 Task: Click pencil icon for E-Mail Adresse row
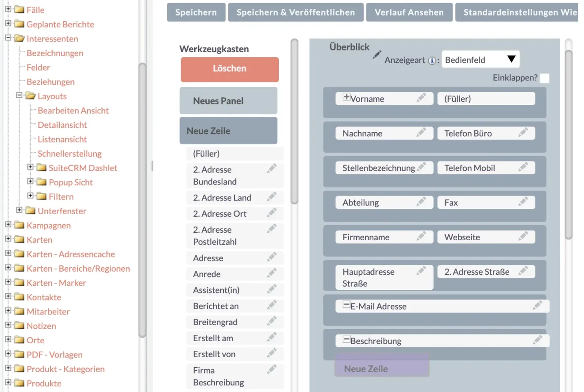click(538, 305)
